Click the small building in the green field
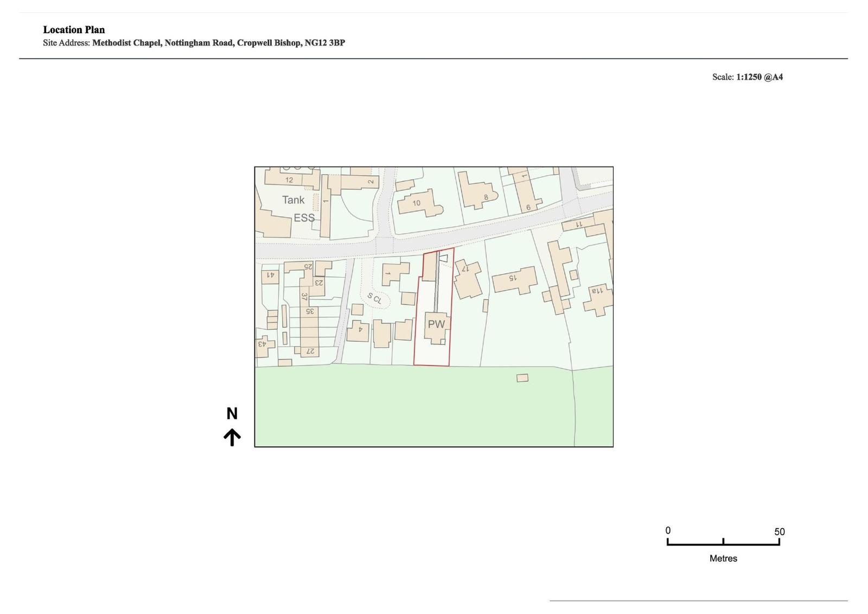 pos(522,378)
